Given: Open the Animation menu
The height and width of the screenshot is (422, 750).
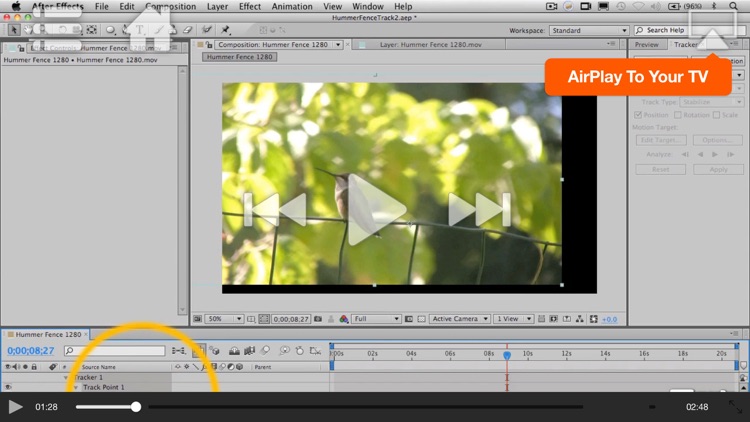Looking at the screenshot, I should pos(292,6).
